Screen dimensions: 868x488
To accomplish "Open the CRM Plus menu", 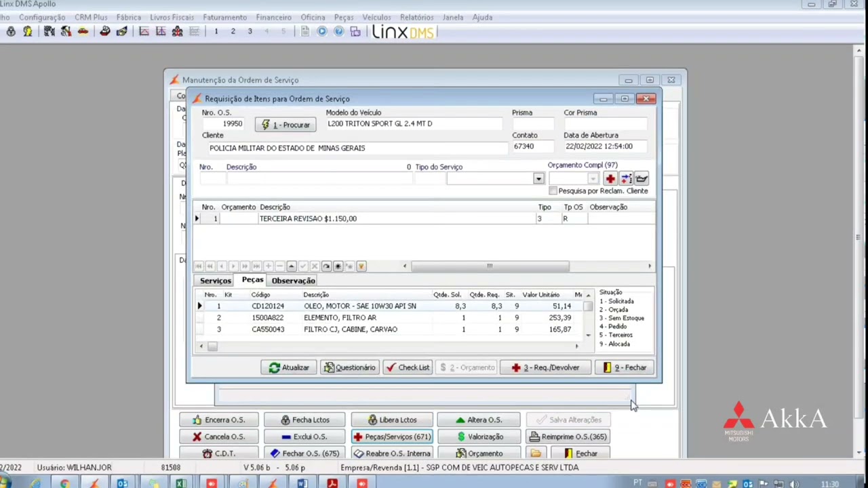I will tap(91, 17).
